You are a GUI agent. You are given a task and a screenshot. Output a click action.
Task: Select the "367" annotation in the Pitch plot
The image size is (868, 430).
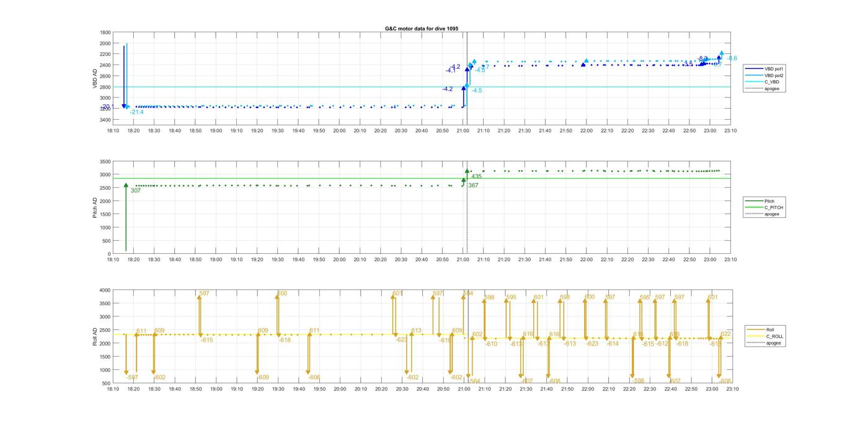click(473, 186)
